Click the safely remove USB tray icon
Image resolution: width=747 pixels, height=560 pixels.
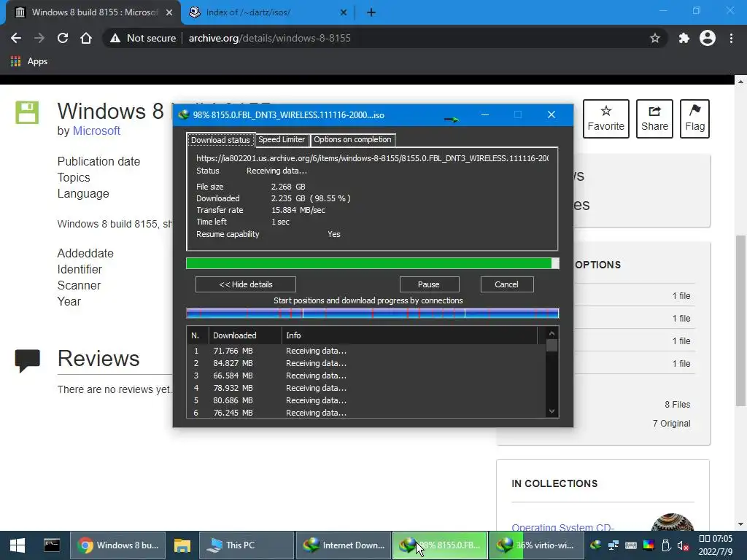click(666, 545)
